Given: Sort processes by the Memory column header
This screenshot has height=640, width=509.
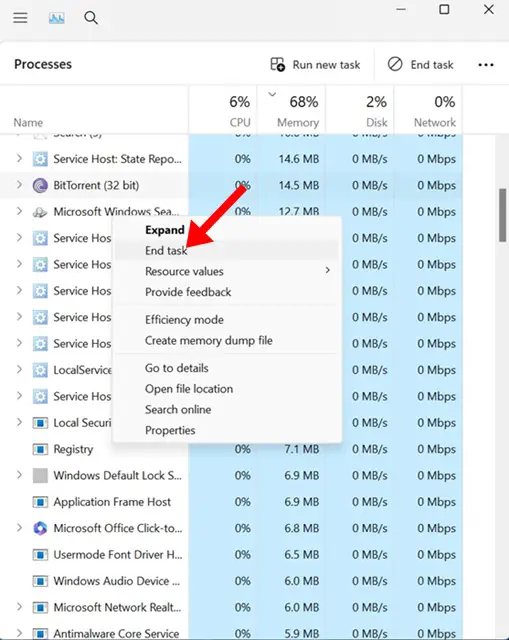Looking at the screenshot, I should pos(291,110).
